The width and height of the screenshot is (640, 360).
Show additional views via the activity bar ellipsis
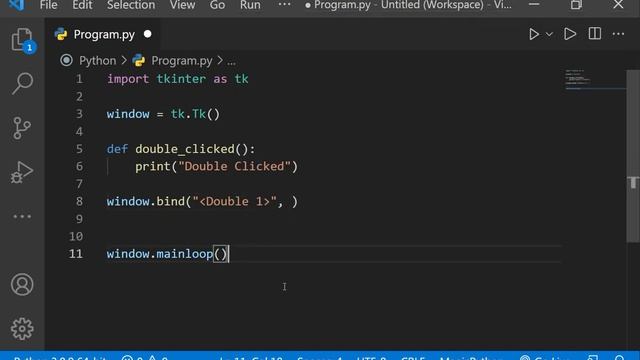click(22, 216)
